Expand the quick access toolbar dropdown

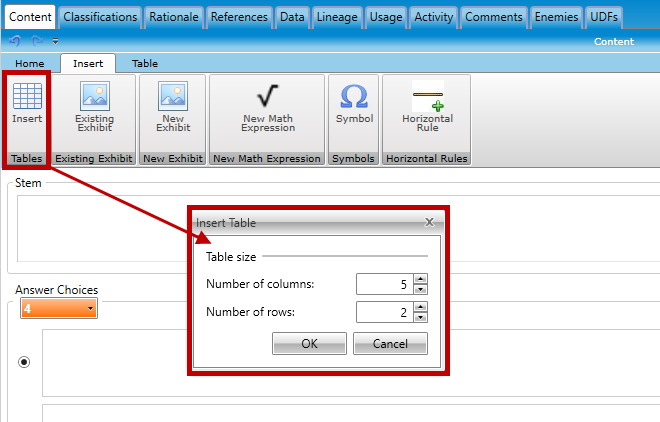54,43
